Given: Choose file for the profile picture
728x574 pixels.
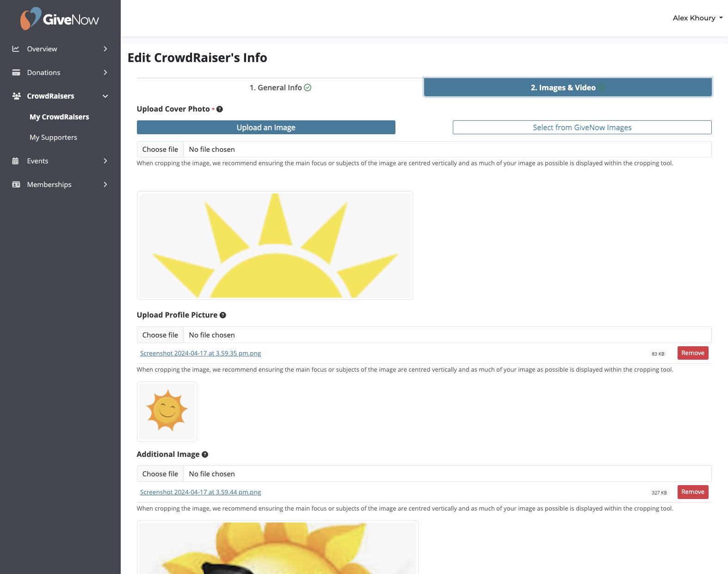Looking at the screenshot, I should [160, 335].
